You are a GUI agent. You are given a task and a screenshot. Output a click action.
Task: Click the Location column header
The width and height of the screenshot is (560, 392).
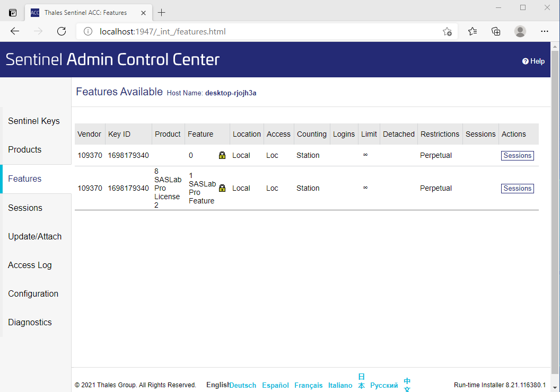tap(247, 134)
